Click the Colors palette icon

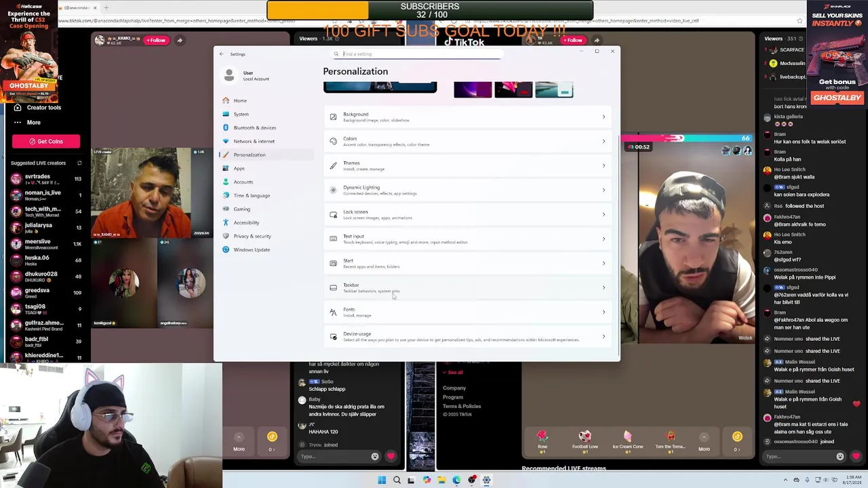[333, 141]
